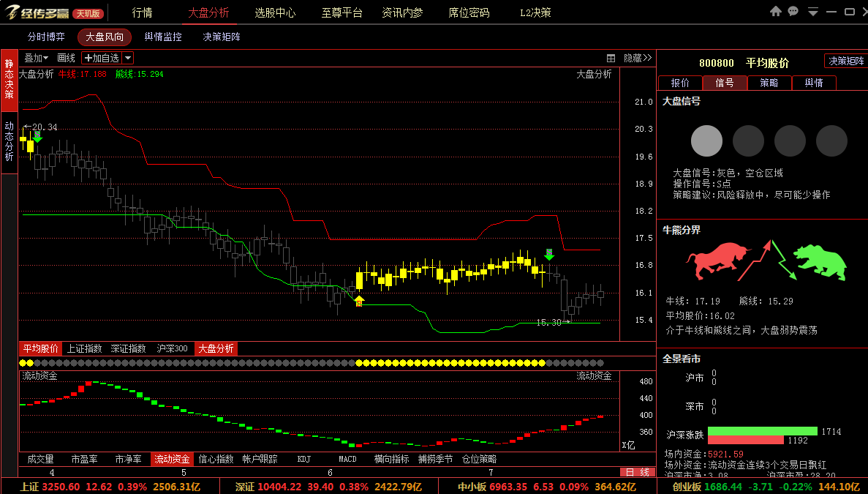Switch to 静态决策 side tab

pos(10,79)
